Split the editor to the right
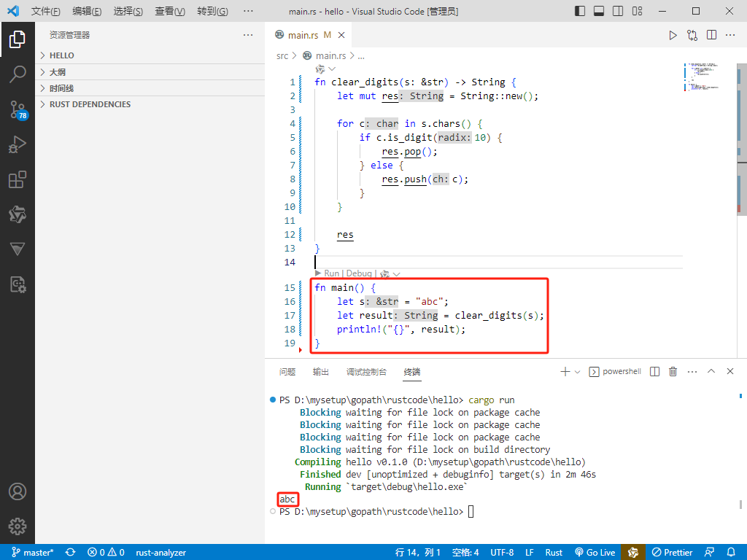Image resolution: width=747 pixels, height=560 pixels. 711,35
